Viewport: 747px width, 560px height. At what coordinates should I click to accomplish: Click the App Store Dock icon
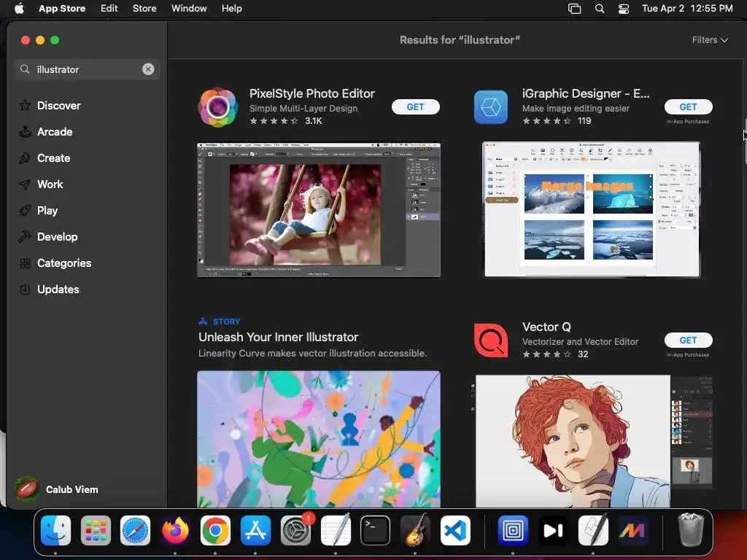pos(255,531)
